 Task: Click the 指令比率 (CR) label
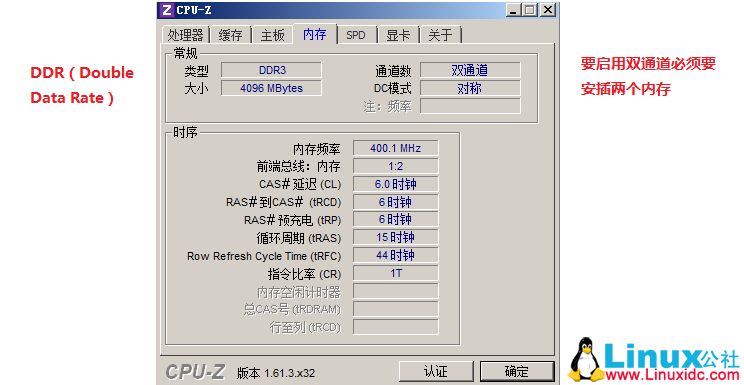coord(304,274)
